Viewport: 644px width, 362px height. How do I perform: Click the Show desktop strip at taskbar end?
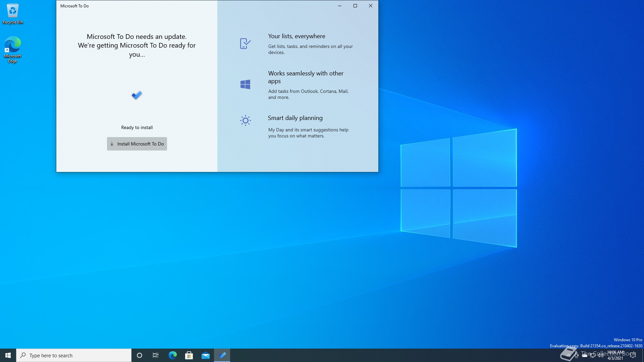coord(643,355)
